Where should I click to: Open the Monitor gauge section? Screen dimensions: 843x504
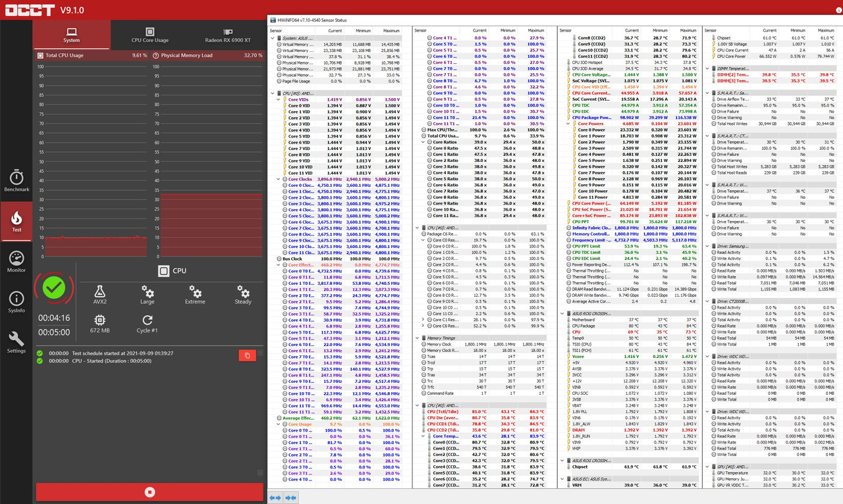coord(16,262)
